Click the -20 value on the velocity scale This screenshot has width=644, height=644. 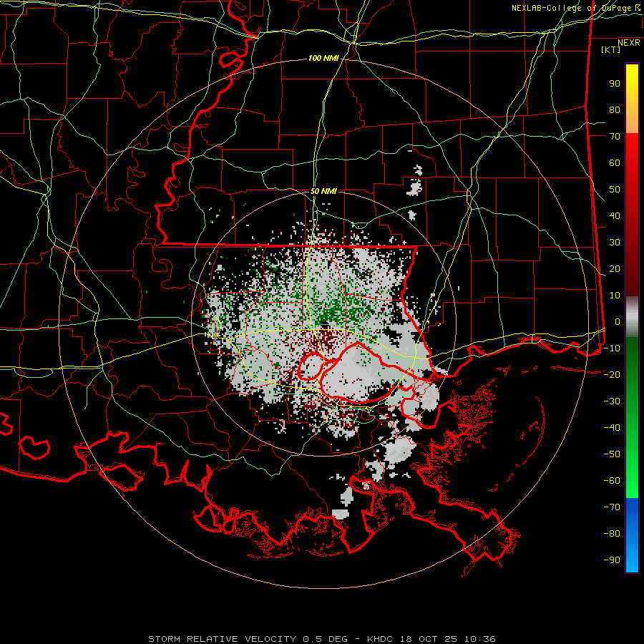(x=612, y=374)
